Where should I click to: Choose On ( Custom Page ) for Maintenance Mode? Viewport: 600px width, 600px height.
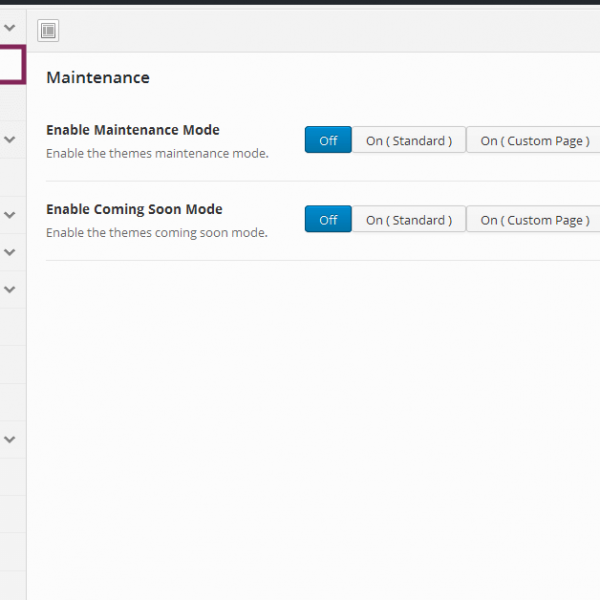533,141
